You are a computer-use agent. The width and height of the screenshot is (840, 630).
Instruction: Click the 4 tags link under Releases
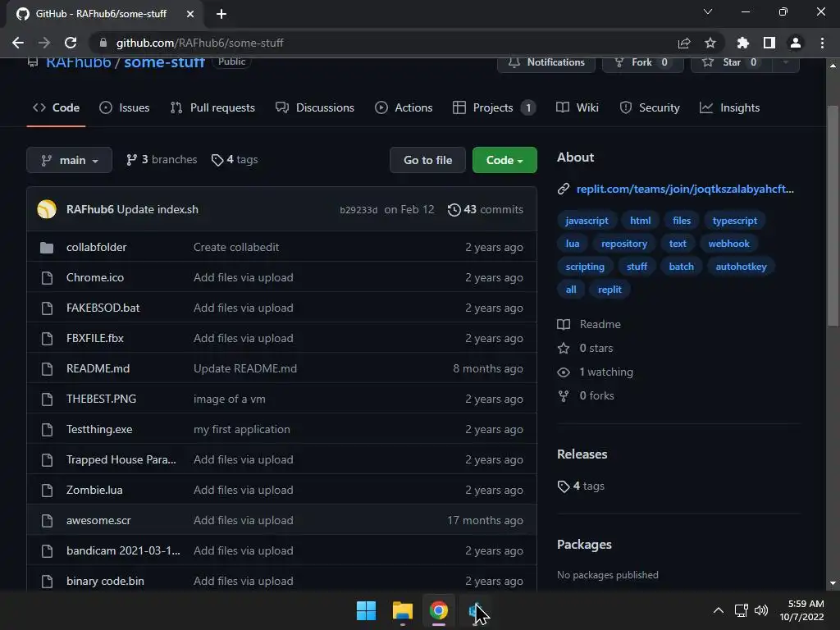coord(581,486)
